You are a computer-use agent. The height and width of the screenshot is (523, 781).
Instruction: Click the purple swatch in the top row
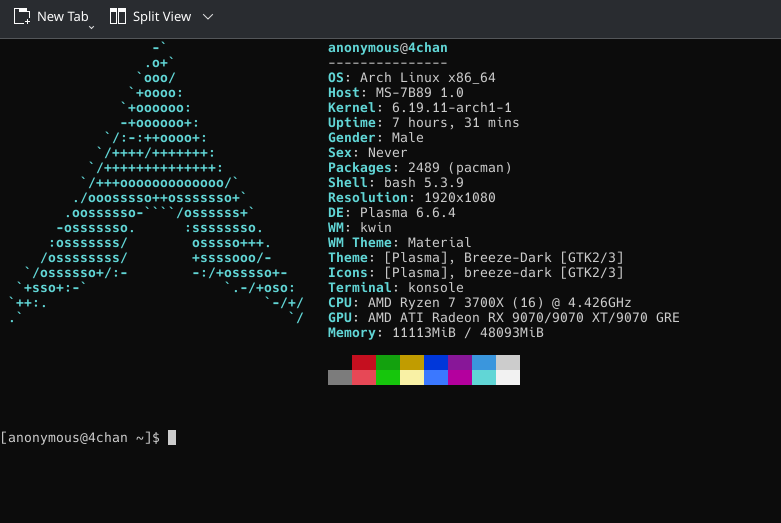[460, 362]
